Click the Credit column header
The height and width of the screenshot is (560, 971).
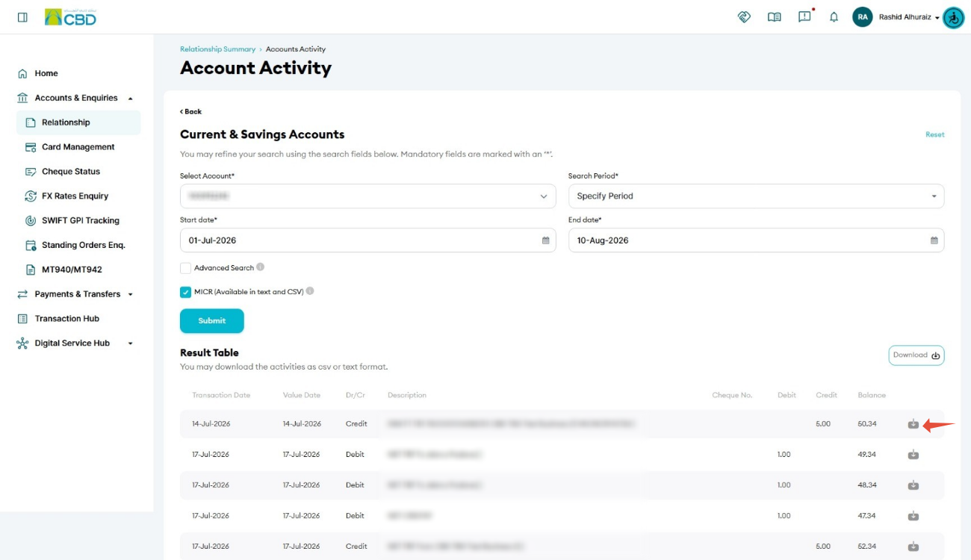826,395
